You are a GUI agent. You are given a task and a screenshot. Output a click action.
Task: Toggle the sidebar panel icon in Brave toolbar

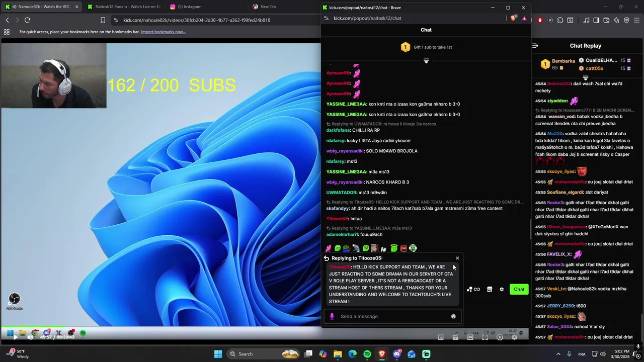click(x=596, y=20)
